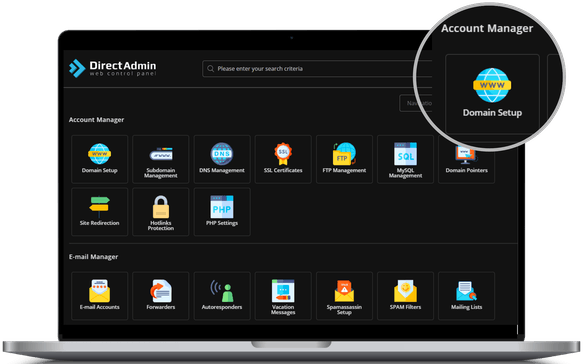
Task: Click the search magnifier icon
Action: tap(210, 69)
